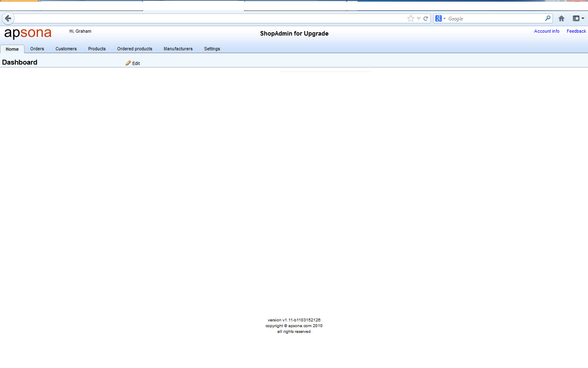Click the 'all rights reserved' text
The width and height of the screenshot is (588, 368).
294,332
